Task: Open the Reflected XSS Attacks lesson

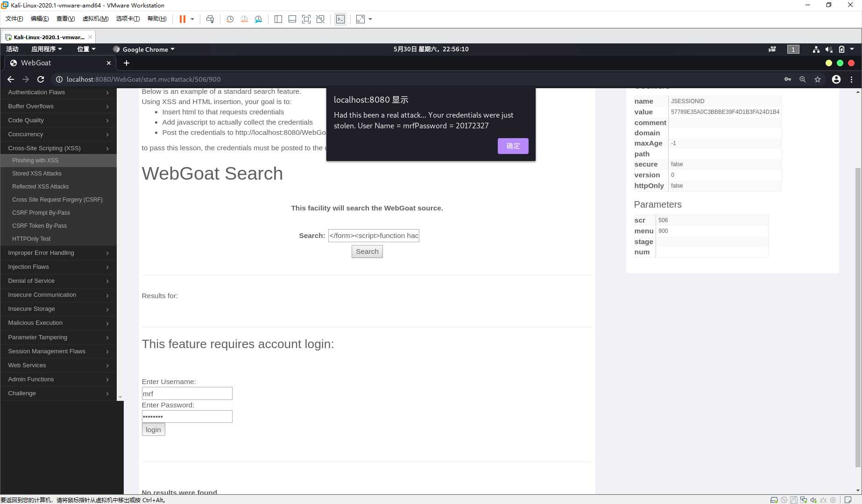Action: 40,187
